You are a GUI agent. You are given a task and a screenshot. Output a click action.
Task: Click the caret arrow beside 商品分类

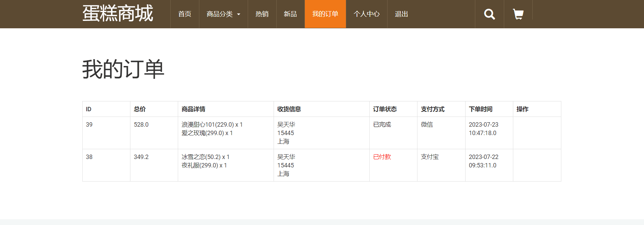[x=239, y=14]
